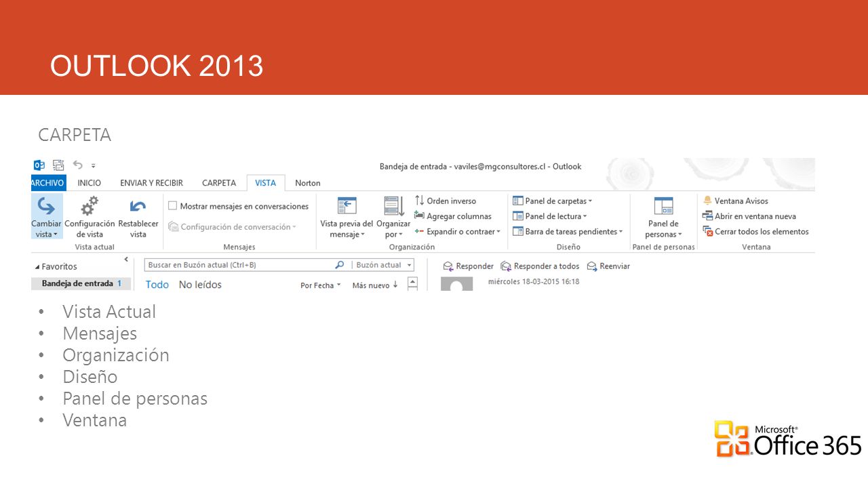Image resolution: width=868 pixels, height=488 pixels.
Task: Choose Agregar columnas
Action: point(453,216)
